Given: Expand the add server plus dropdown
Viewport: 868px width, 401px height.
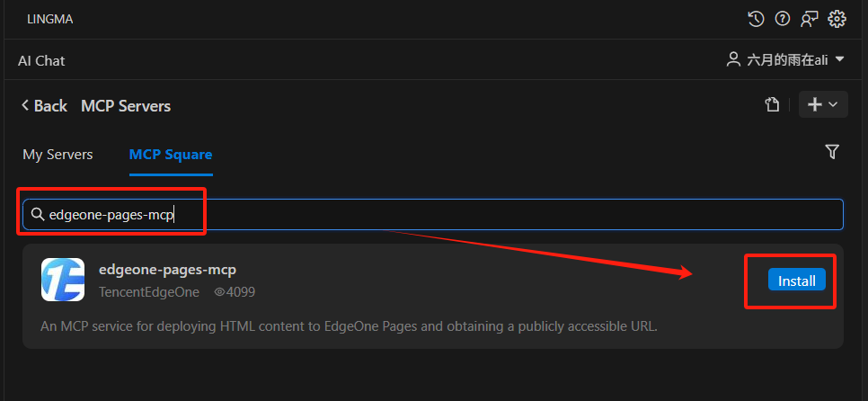Looking at the screenshot, I should [823, 104].
